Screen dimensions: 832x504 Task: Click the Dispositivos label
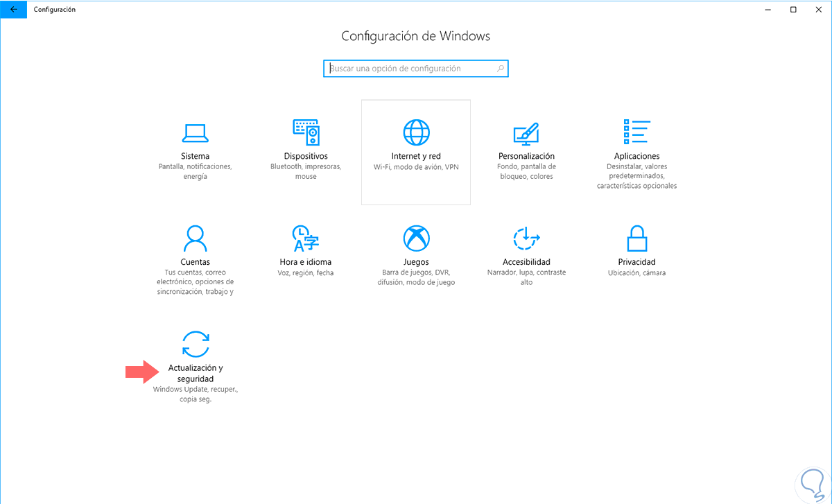tap(306, 156)
